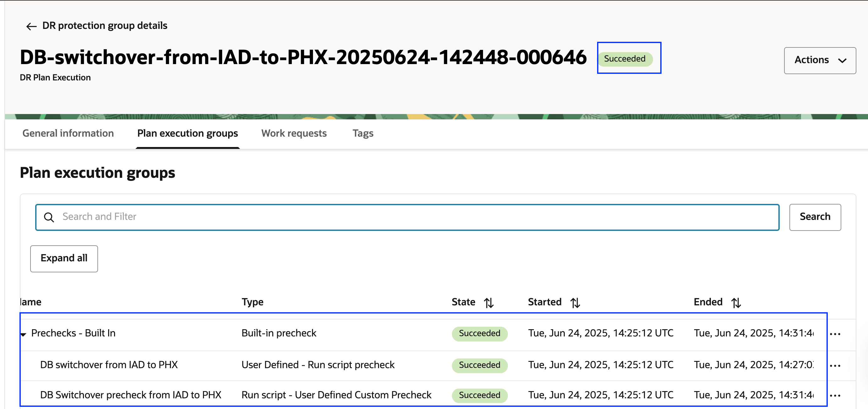Collapse the Prechecks - Built In group
The width and height of the screenshot is (868, 409).
click(x=23, y=335)
